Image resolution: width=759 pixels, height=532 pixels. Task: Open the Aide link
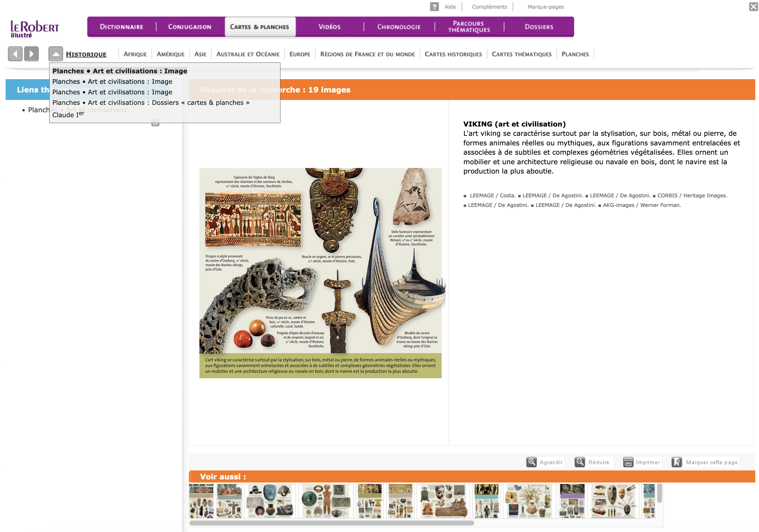pos(450,6)
